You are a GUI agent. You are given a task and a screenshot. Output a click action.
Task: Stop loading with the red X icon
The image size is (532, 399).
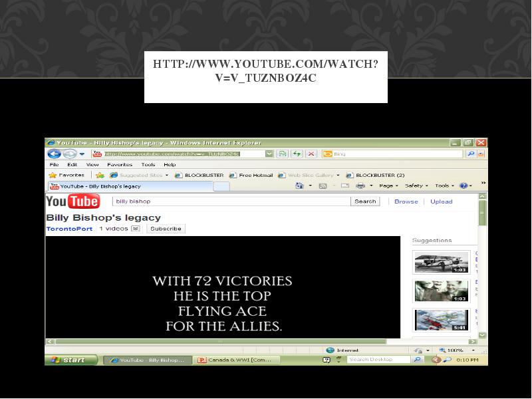tap(311, 154)
